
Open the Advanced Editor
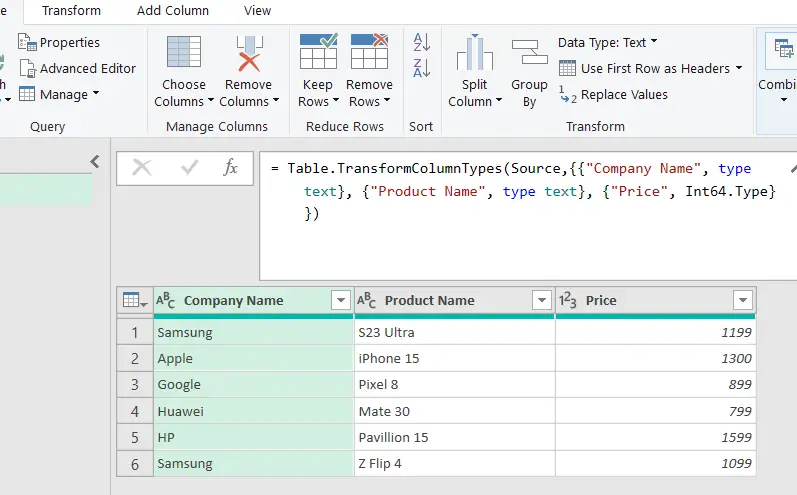78,68
